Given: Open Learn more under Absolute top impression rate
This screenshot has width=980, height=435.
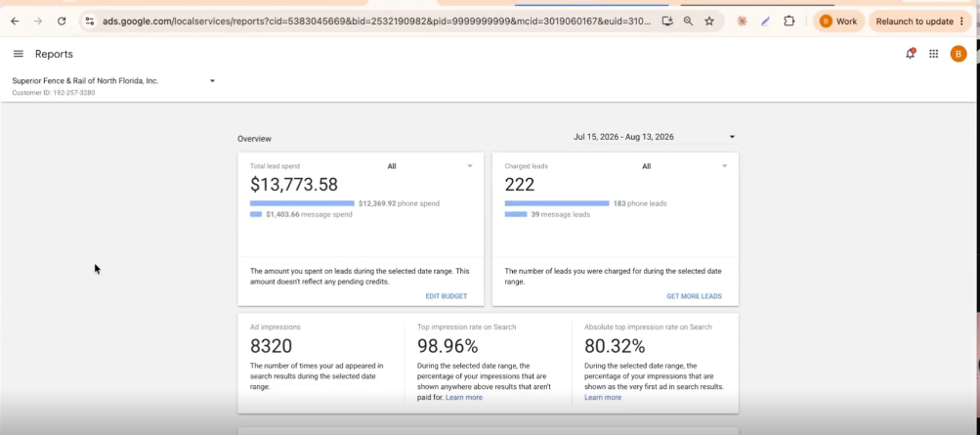Looking at the screenshot, I should pyautogui.click(x=603, y=398).
